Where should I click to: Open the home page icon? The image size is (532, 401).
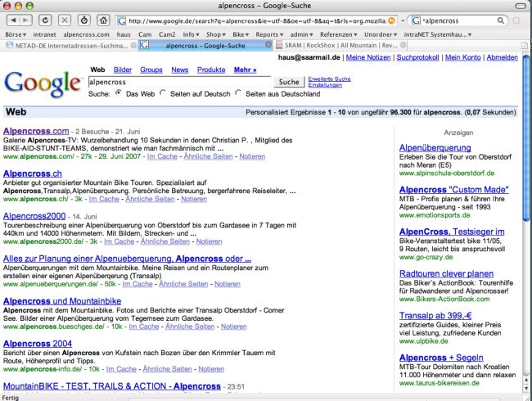point(103,20)
